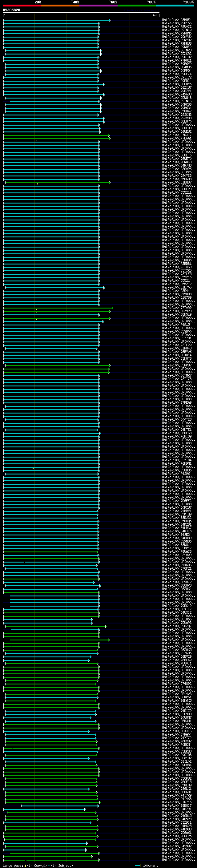Open hit UniRef100_C3KHG0
This screenshot has width=197, height=868.
[177, 260]
